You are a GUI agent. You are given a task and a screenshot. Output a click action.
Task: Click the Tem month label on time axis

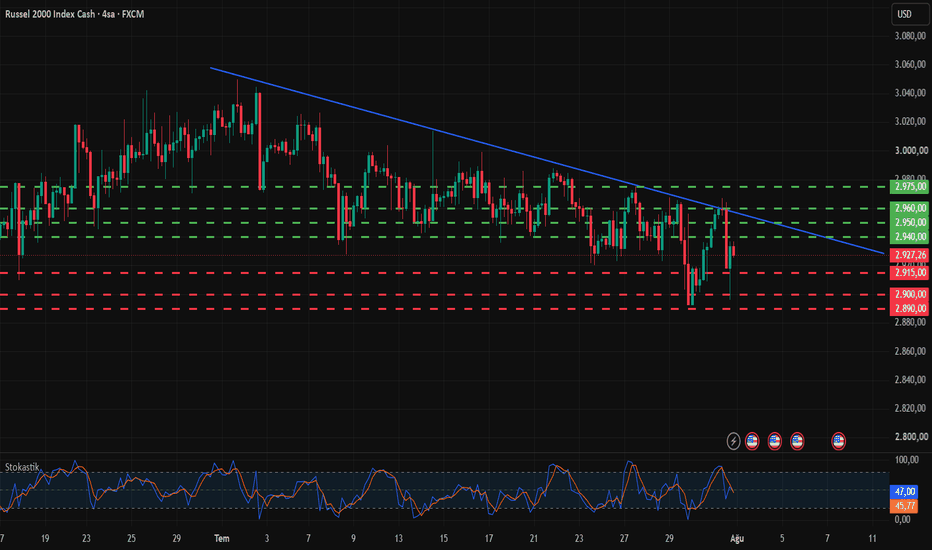pos(222,539)
